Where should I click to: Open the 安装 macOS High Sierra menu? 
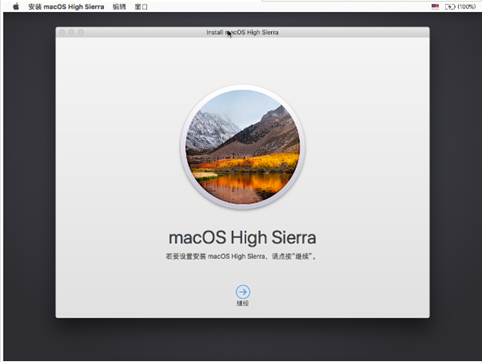[66, 7]
